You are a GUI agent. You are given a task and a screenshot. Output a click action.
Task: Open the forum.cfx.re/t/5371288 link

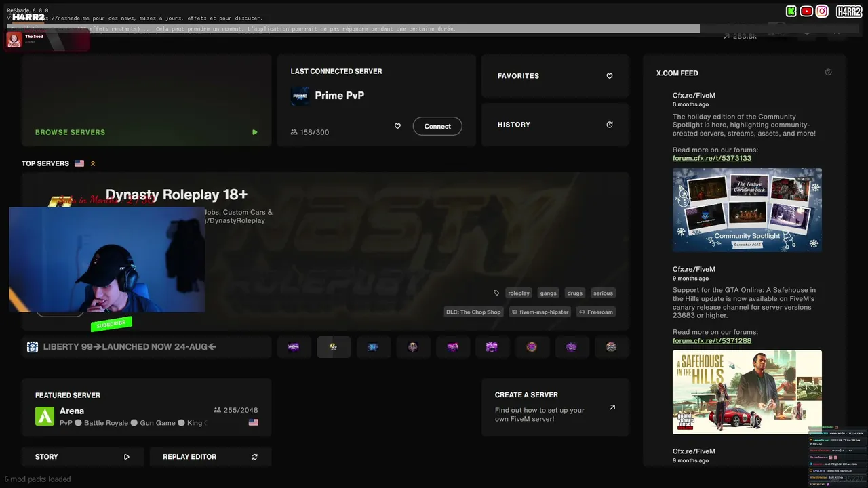pos(712,340)
